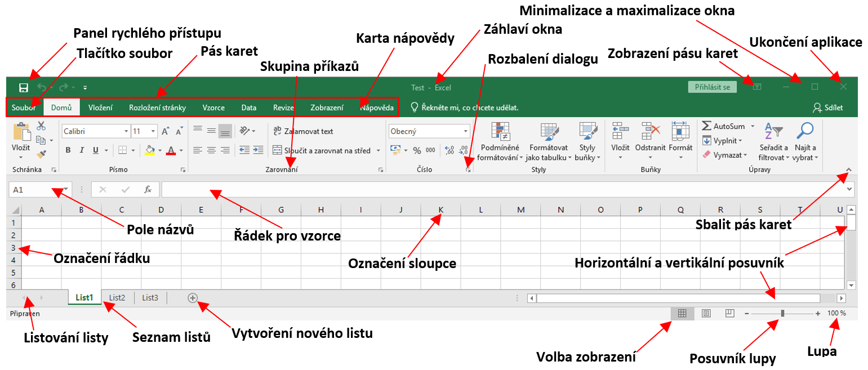Switch to the List2 sheet
This screenshot has width=868, height=370.
(x=117, y=298)
